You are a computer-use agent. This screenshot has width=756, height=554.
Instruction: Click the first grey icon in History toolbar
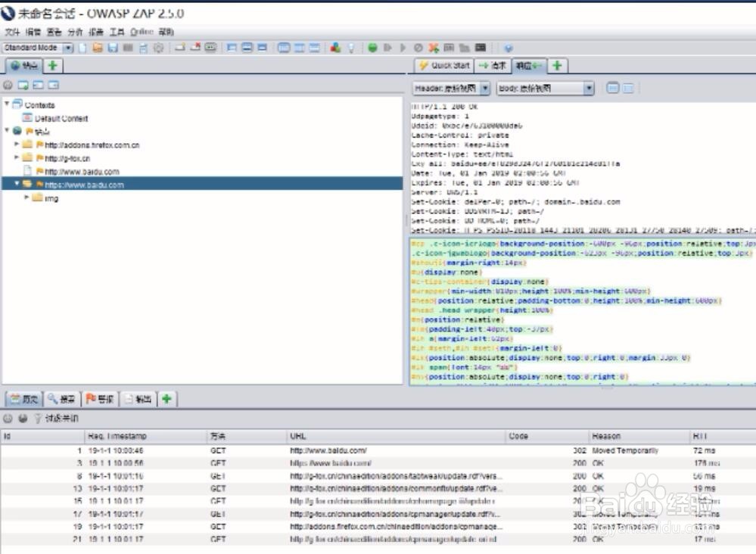tap(8, 418)
